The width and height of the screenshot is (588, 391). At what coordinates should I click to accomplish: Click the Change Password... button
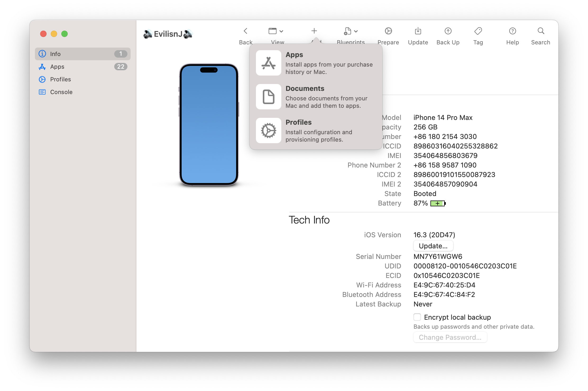[450, 337]
